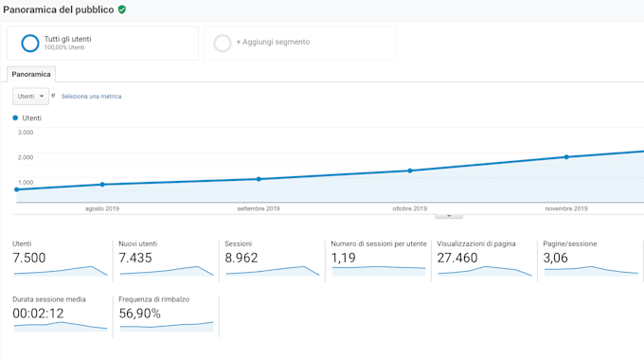The width and height of the screenshot is (644, 359).
Task: Click the first data point of the chart
Action: 16,189
